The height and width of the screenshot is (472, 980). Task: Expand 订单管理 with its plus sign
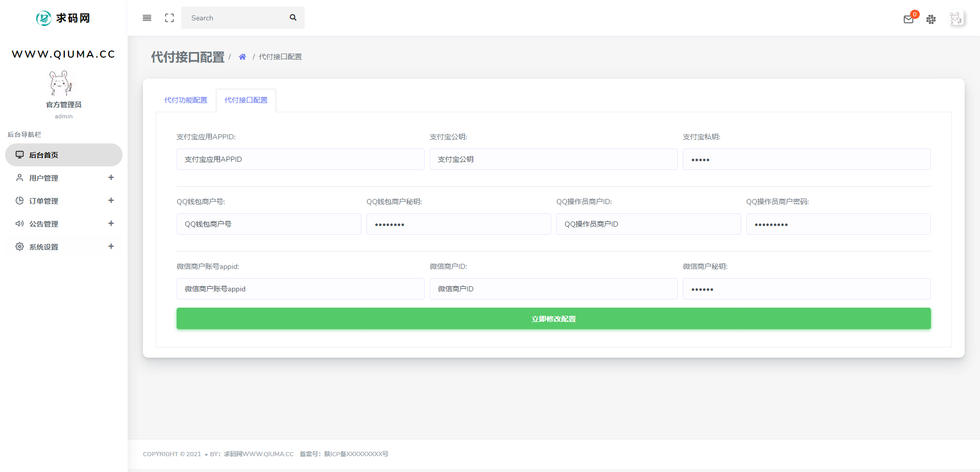111,201
